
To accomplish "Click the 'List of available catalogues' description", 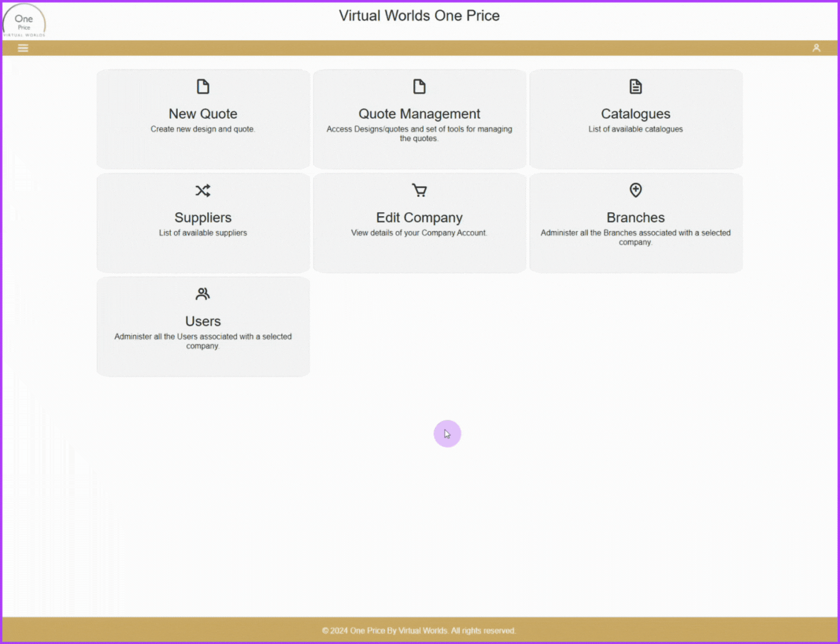I will (x=635, y=129).
